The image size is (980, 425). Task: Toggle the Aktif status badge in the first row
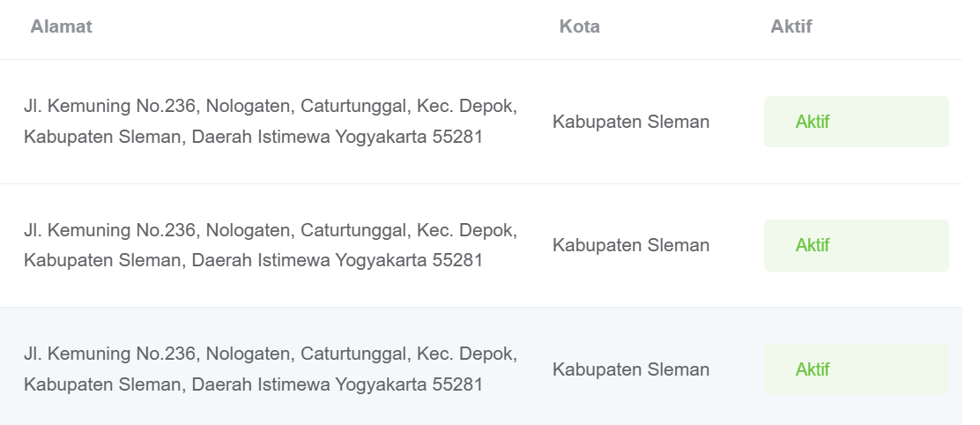(x=857, y=122)
